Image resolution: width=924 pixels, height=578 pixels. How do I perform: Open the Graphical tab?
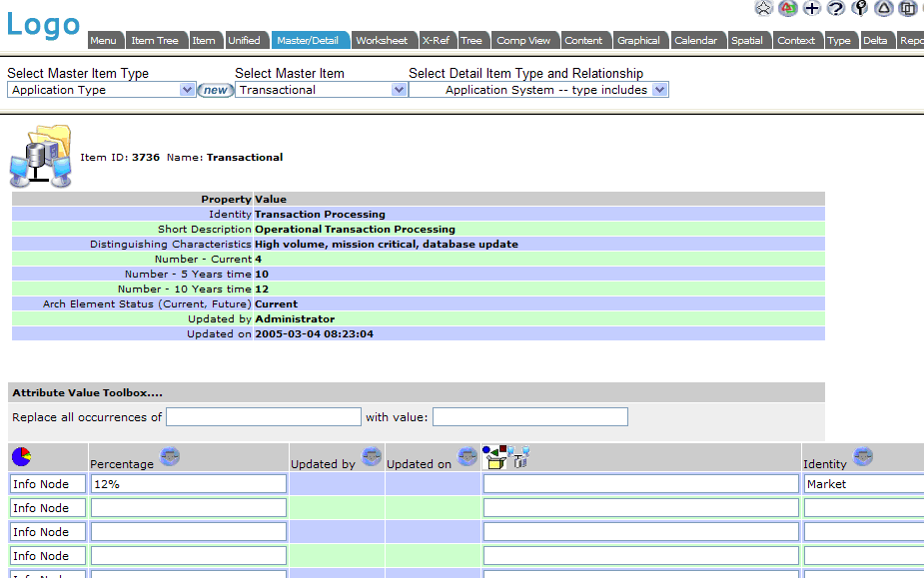point(638,40)
